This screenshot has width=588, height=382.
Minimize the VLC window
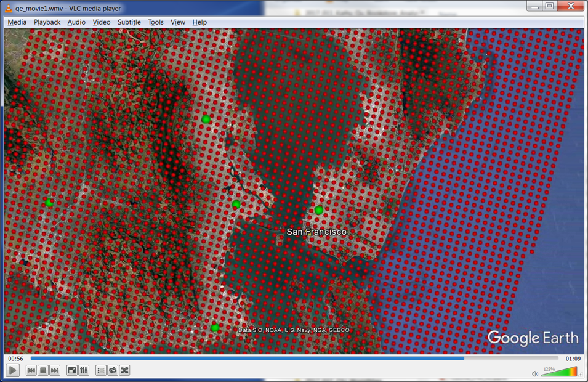pos(535,6)
